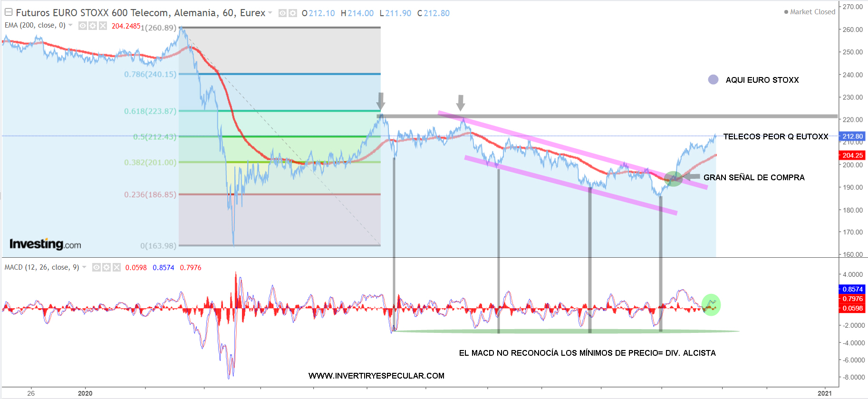The width and height of the screenshot is (868, 399).
Task: Expand dropdown arrow beside MACD (12, 26, close, 9)
Action: click(85, 267)
